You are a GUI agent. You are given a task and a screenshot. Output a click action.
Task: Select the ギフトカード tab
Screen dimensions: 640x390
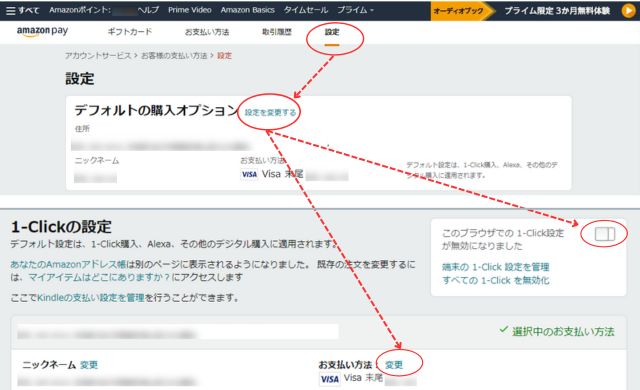tap(130, 32)
